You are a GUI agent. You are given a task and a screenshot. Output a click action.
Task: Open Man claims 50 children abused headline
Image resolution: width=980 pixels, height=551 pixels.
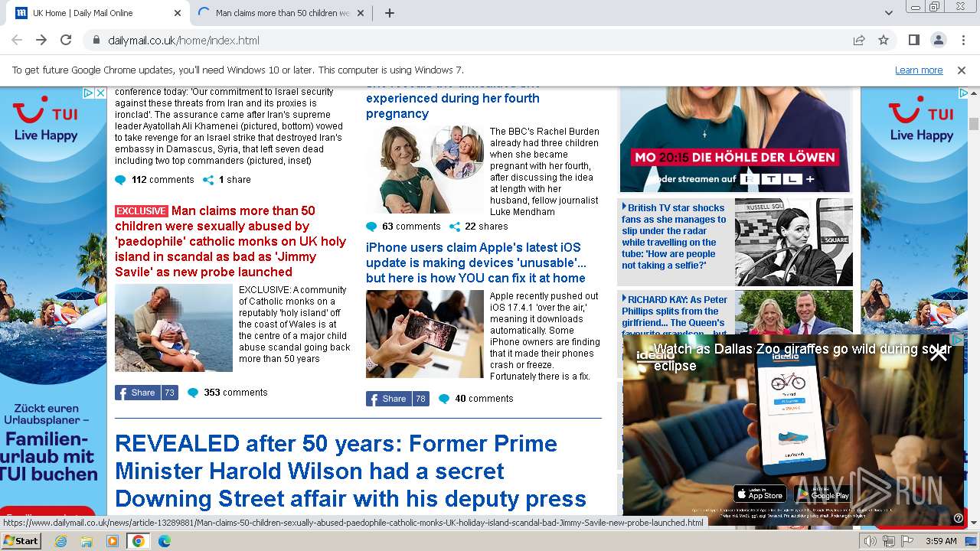coord(230,241)
